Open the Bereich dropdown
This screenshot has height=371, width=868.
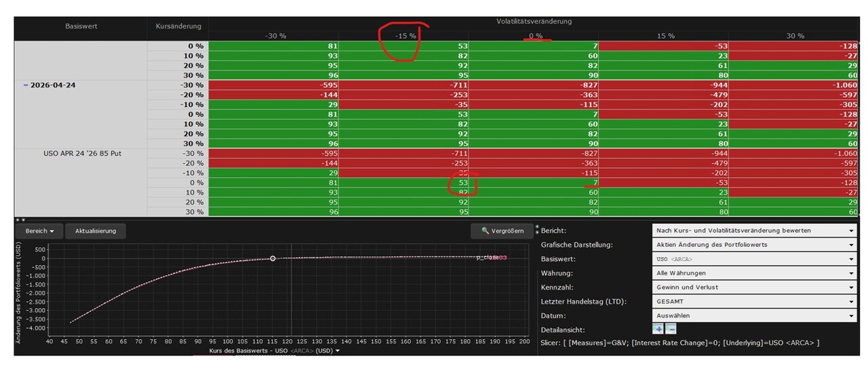click(x=39, y=231)
